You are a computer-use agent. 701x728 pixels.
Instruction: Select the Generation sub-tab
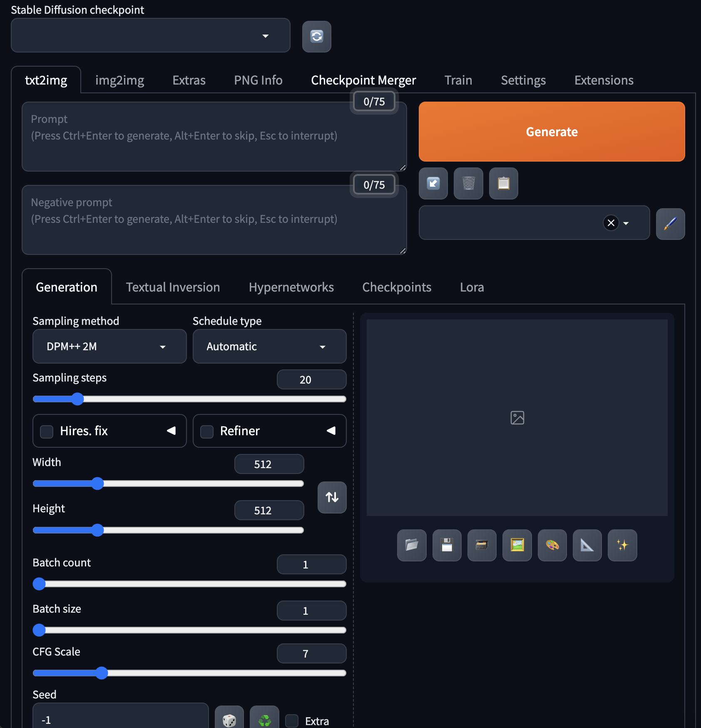coord(67,287)
